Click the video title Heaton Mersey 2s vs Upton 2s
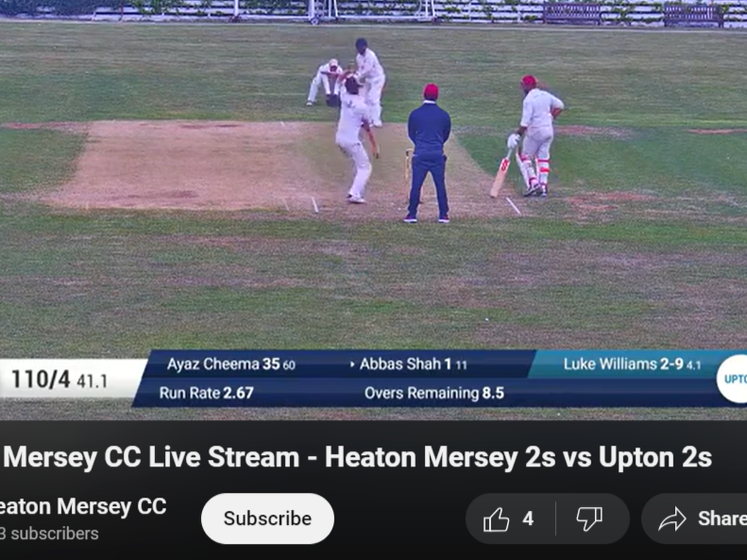Screen dimensions: 747x560 point(518,458)
